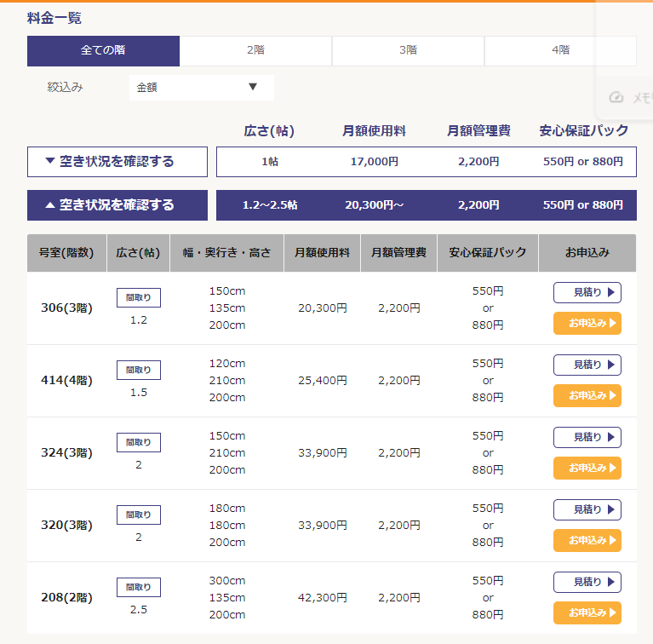Open 間取り for room 306
The image size is (653, 644).
click(139, 297)
